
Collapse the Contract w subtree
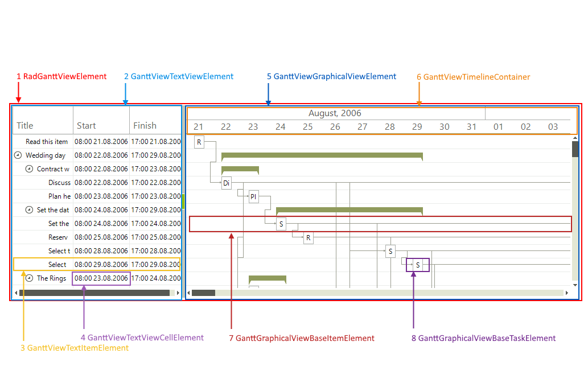coord(28,169)
